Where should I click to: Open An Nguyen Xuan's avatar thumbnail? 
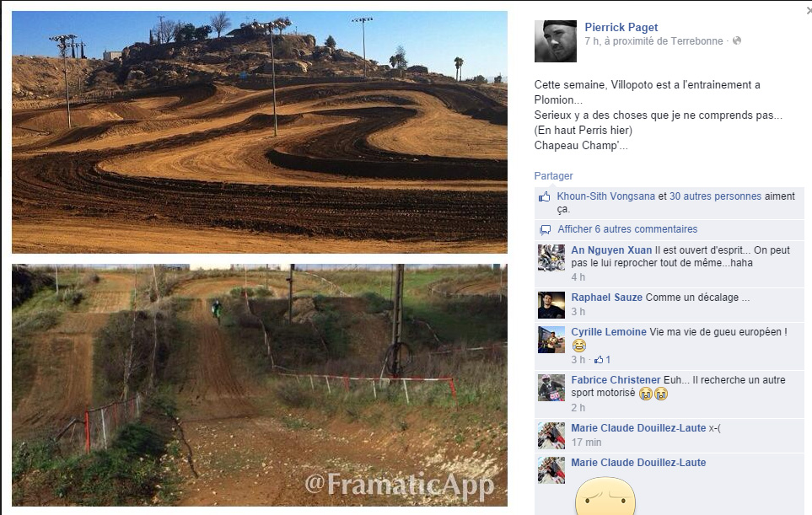point(551,258)
